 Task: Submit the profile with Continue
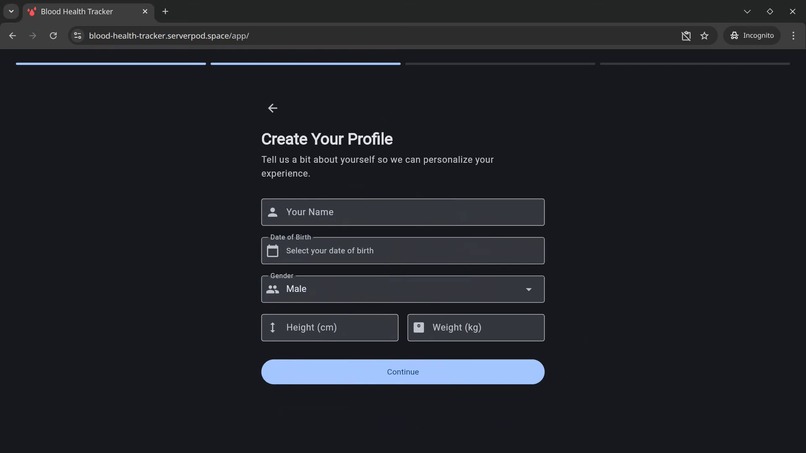(402, 372)
